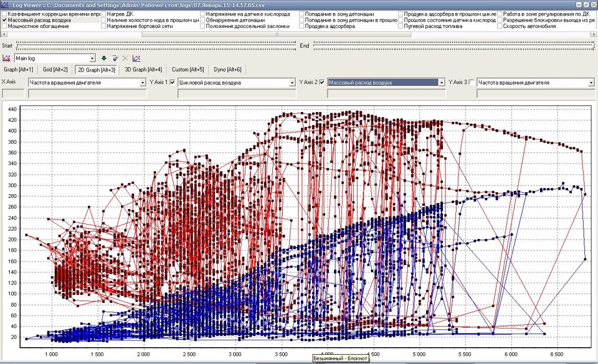Enable 'Продувка адсорбера' checkbox

[301, 26]
